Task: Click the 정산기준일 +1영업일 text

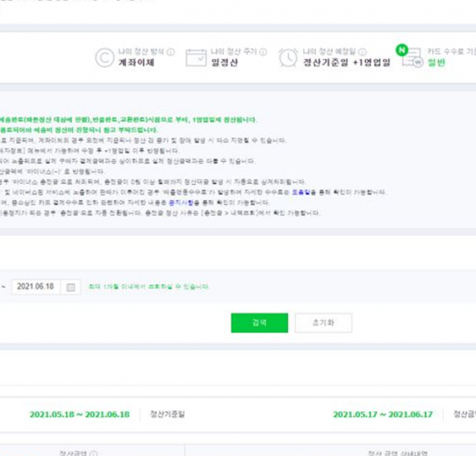Action: pos(347,62)
